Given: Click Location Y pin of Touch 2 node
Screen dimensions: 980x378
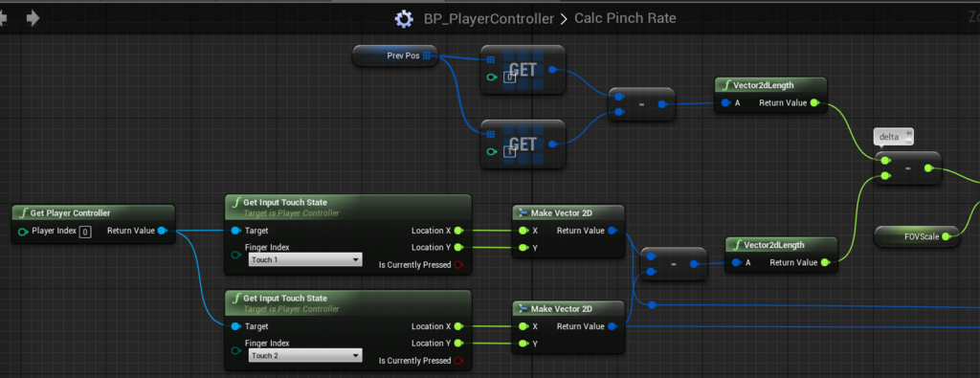Looking at the screenshot, I should (x=458, y=343).
